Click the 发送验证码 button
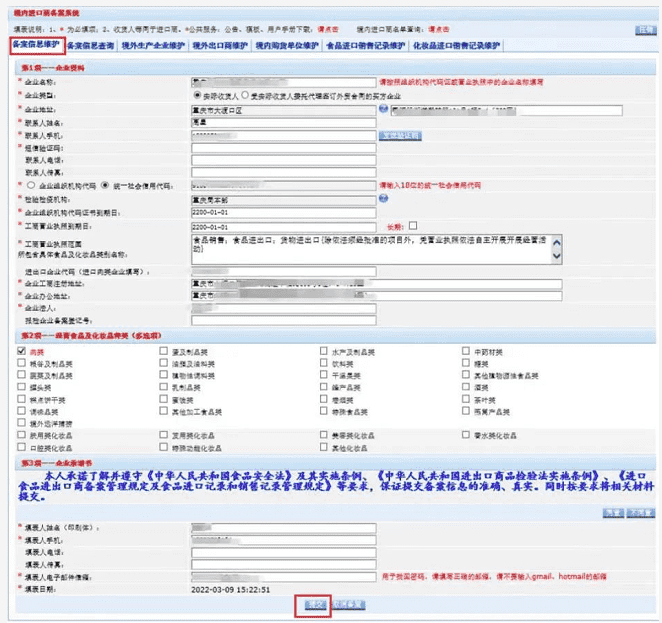 pyautogui.click(x=400, y=133)
